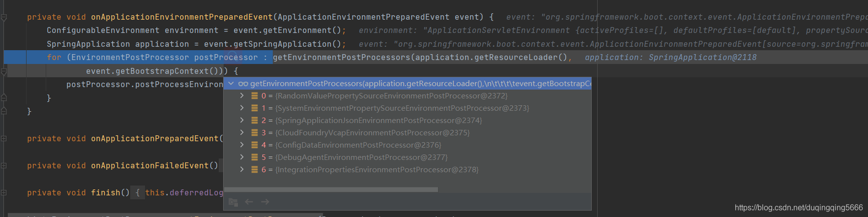The image size is (868, 217).
Task: Click field icon of CloudFoundryVcapEnvironmentPostProcessor entry
Action: [255, 132]
